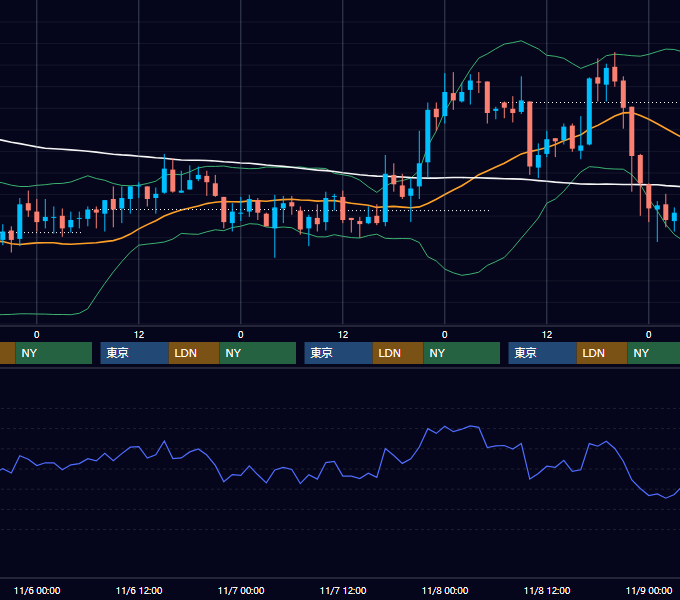
Task: Click the 11/8 00:00 date label
Action: point(445,590)
